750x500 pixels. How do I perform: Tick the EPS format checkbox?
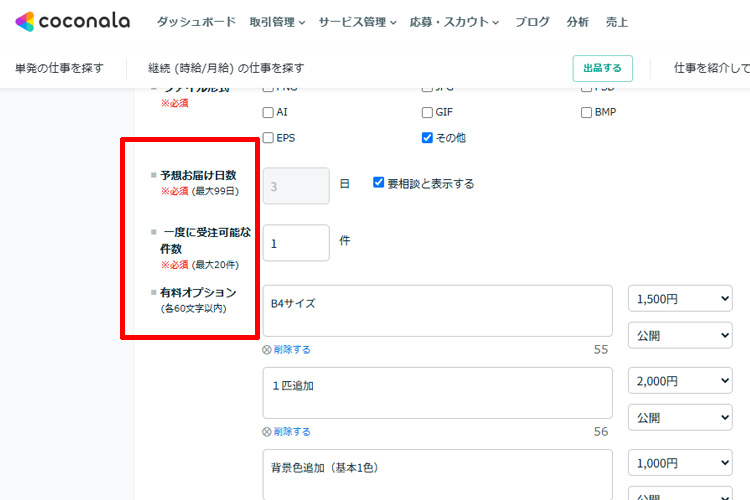click(x=268, y=138)
